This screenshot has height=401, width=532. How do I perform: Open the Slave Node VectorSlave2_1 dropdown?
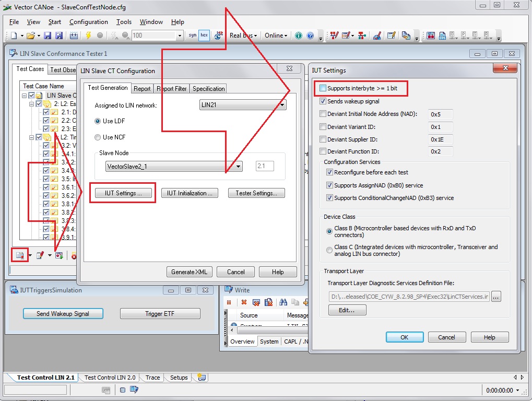(x=238, y=166)
